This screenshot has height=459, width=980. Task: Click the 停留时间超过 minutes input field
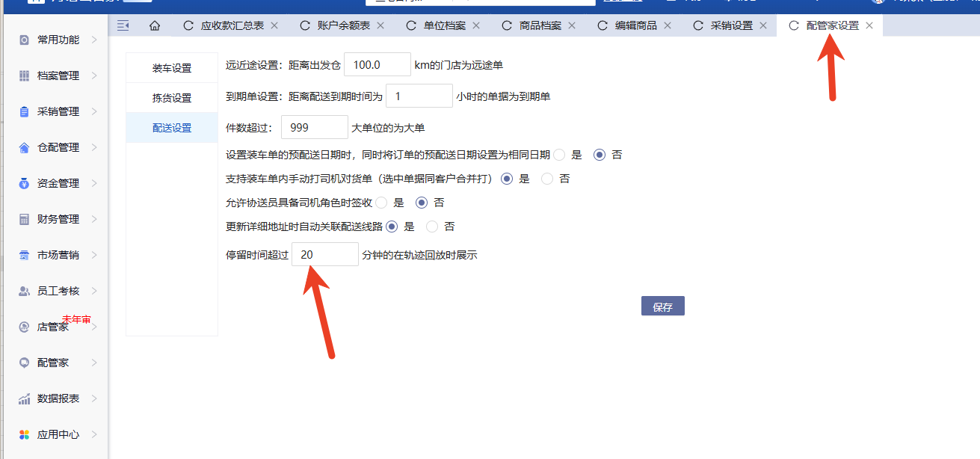[325, 254]
